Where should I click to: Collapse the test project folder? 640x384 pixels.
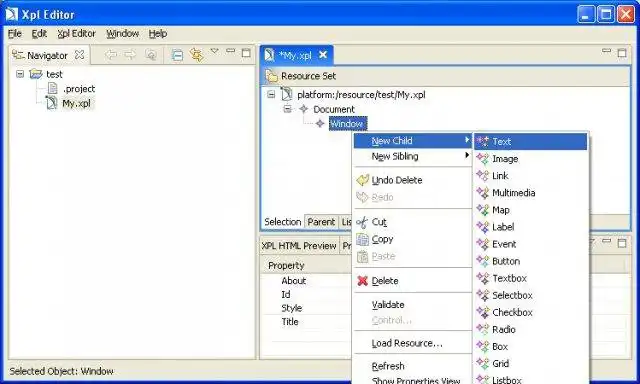(20, 74)
